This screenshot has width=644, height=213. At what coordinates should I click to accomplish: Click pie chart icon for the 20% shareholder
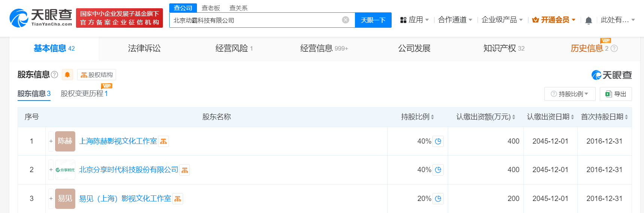(438, 199)
